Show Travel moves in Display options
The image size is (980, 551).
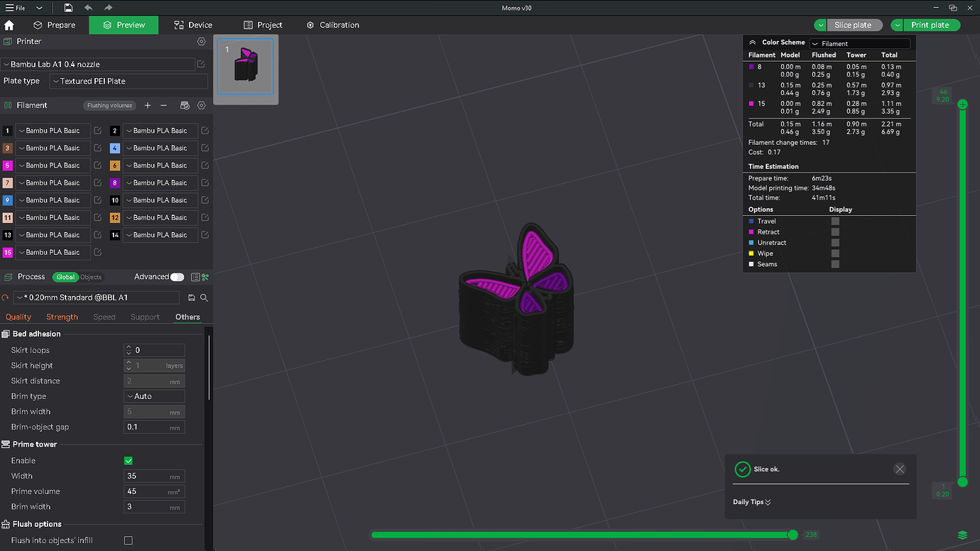pos(835,222)
